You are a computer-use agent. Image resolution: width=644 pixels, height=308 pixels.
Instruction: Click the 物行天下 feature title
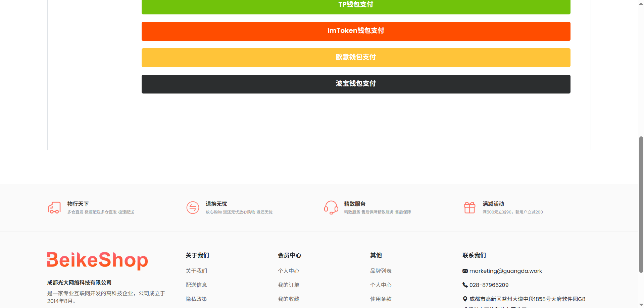coord(78,204)
